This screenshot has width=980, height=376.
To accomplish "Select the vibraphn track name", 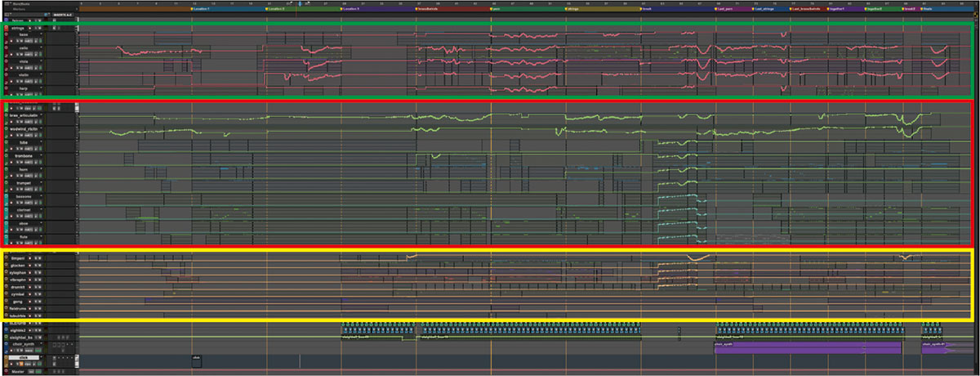I will pos(18,280).
